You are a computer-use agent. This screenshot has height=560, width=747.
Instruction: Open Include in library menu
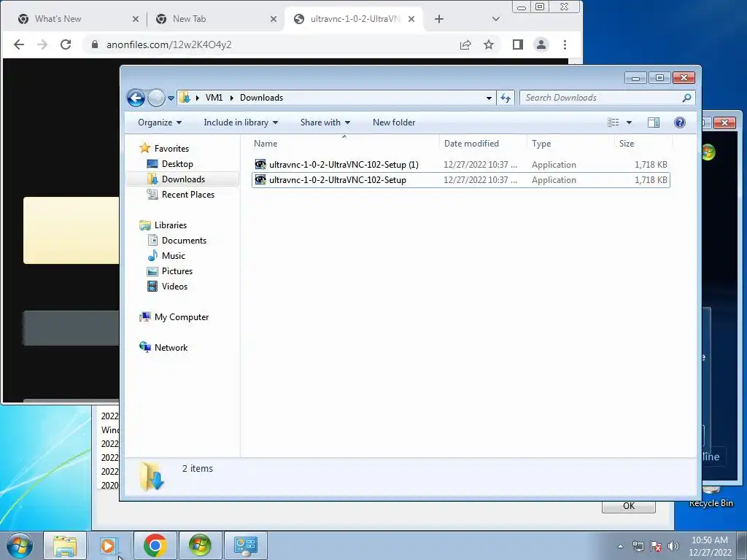[x=241, y=122]
